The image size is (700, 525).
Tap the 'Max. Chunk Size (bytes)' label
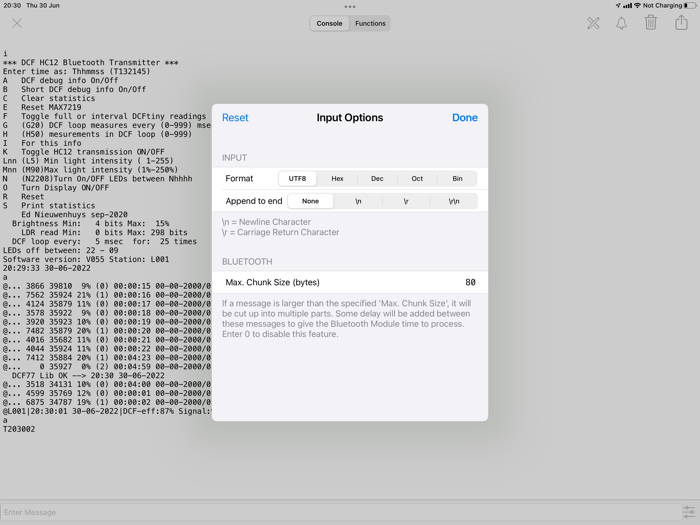point(272,282)
